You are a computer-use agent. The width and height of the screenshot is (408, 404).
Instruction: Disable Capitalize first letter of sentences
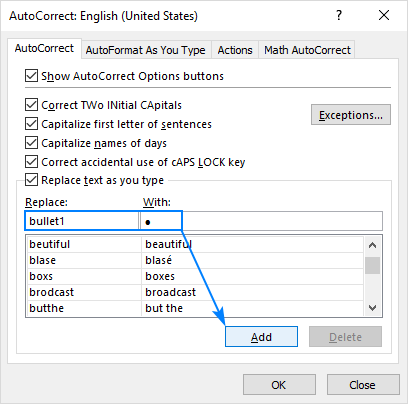[x=31, y=124]
